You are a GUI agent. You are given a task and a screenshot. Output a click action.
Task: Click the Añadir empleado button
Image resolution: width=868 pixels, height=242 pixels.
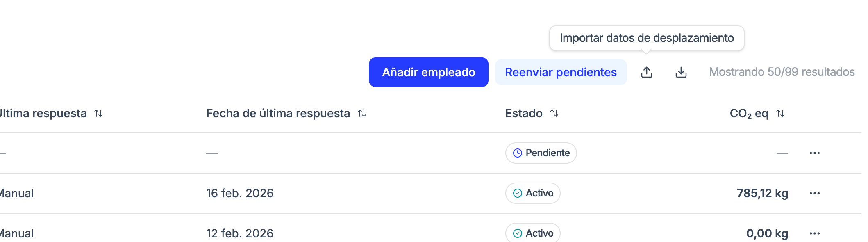[x=429, y=72]
